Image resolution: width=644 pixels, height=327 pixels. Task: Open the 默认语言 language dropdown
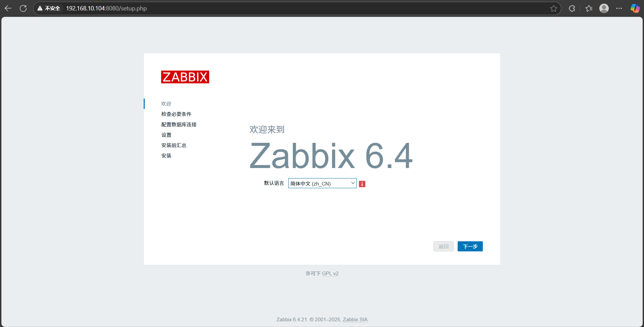tap(322, 183)
